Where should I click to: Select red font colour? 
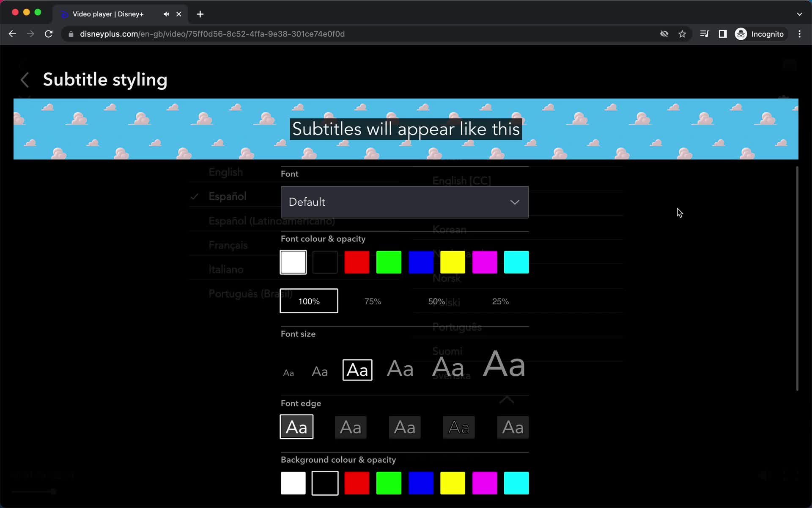coord(357,262)
